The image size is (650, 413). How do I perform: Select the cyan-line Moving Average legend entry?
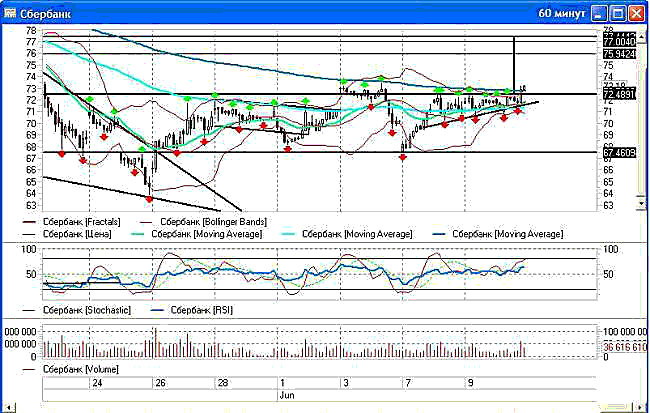[347, 234]
